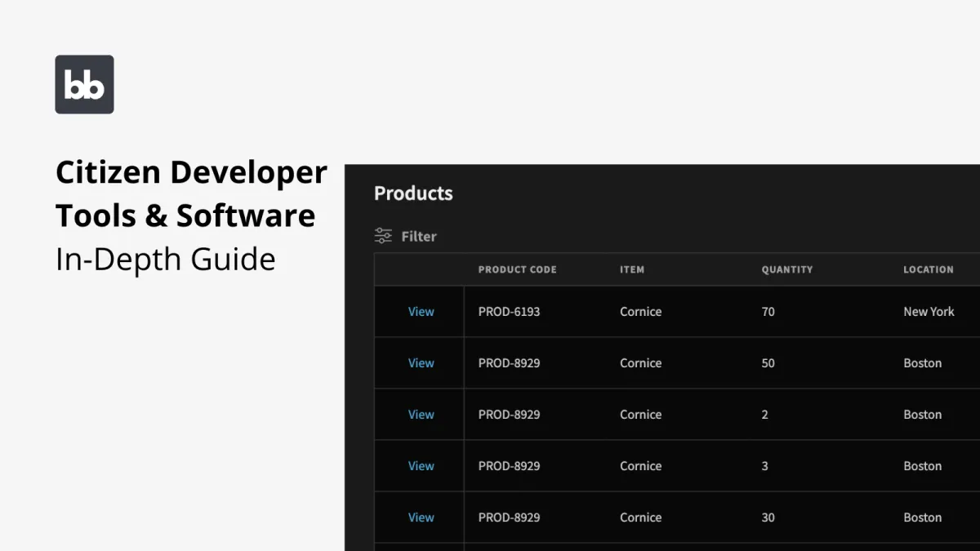Select PROD-8929 cell in quantity 50 row
The height and width of the screenshot is (551, 980).
(x=509, y=362)
